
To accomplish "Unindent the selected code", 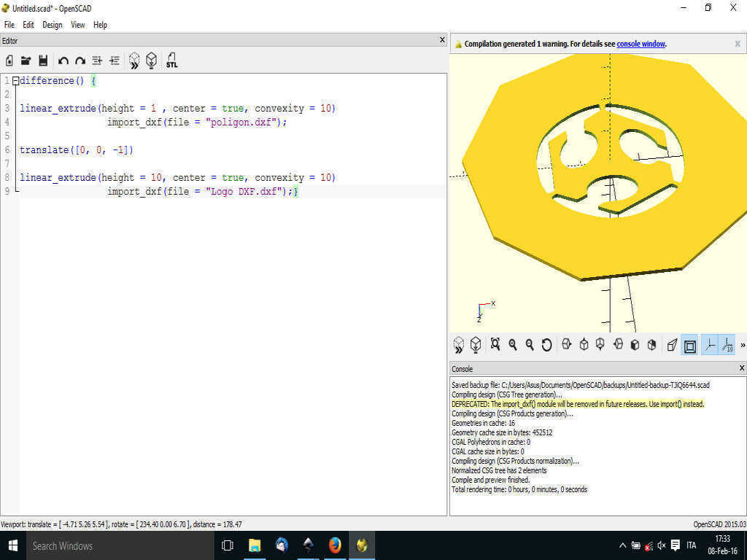I will point(97,61).
